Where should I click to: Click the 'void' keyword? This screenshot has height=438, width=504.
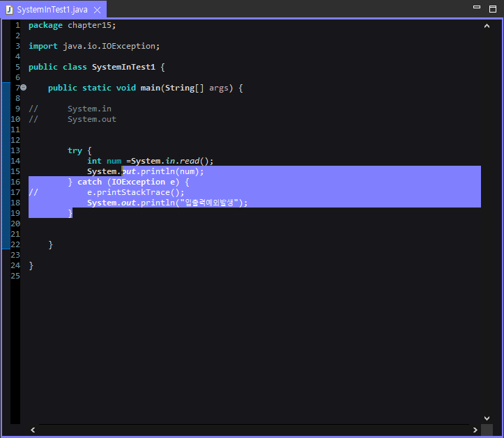click(125, 88)
